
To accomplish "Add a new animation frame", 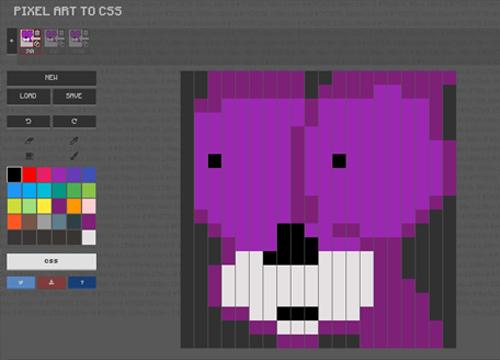I will (12, 41).
